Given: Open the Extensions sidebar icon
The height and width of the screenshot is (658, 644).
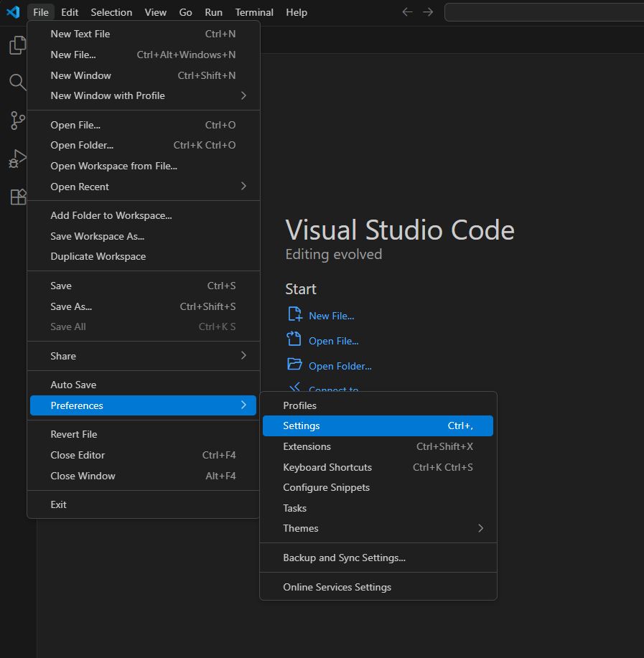Looking at the screenshot, I should coord(18,197).
